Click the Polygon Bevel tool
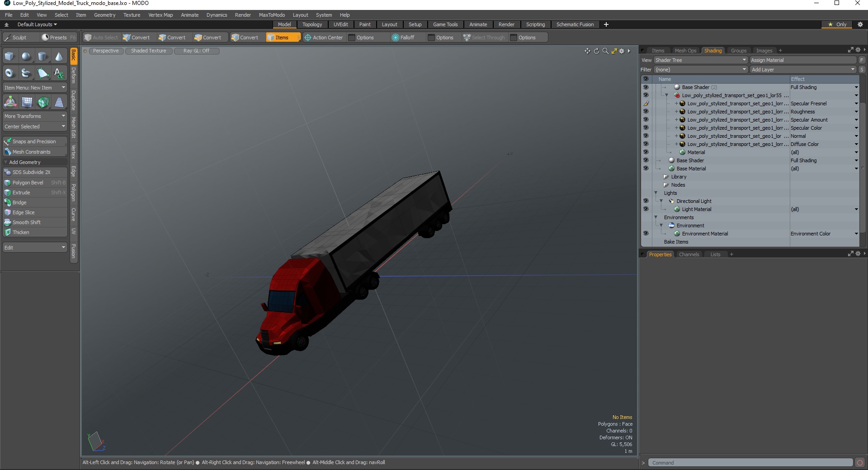The height and width of the screenshot is (470, 868). coord(35,183)
